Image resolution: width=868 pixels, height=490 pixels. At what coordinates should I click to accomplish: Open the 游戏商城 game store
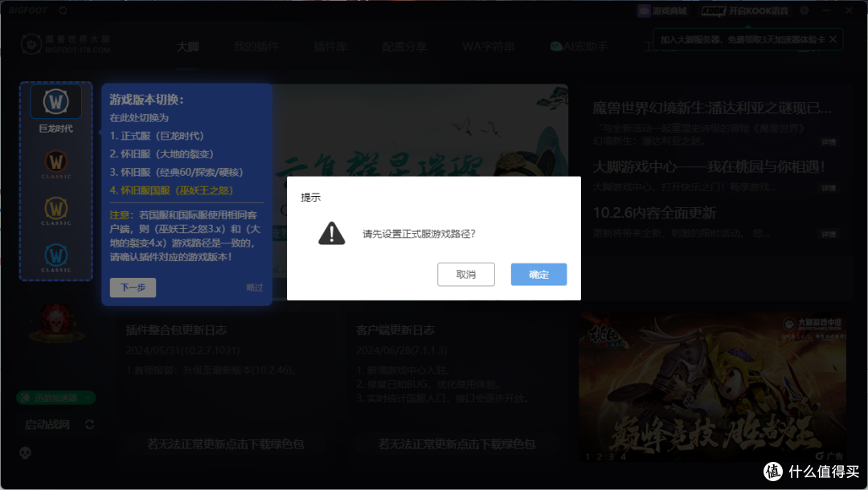662,11
